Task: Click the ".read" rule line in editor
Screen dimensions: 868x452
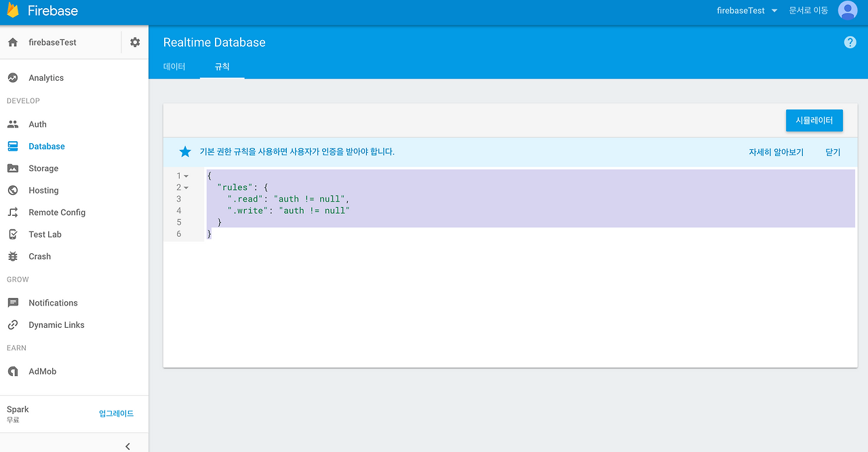Action: pos(288,199)
